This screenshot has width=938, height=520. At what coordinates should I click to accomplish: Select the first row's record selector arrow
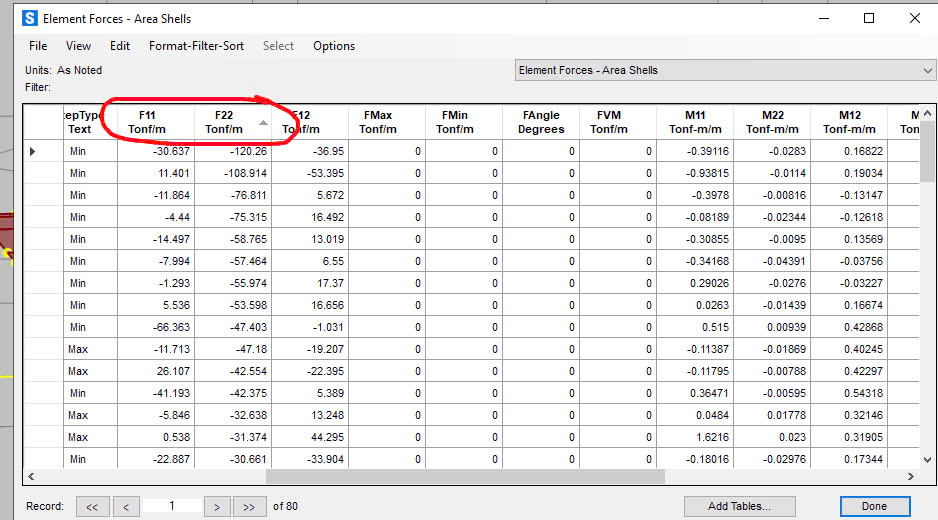pyautogui.click(x=32, y=151)
